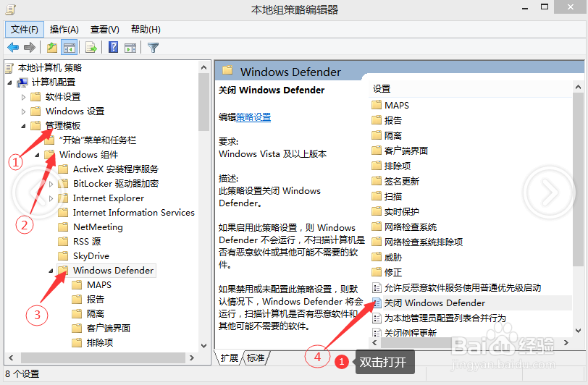This screenshot has height=385, width=588.
Task: Open 扫描 folder in settings list
Action: click(x=393, y=196)
